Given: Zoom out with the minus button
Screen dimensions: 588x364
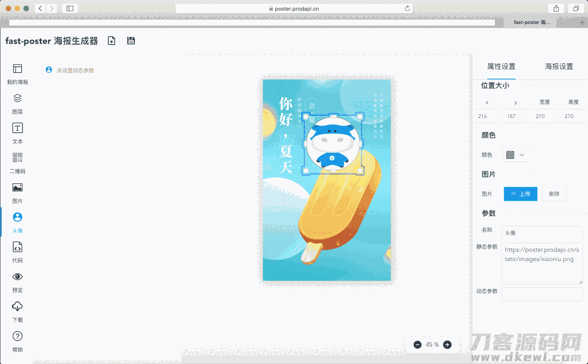Looking at the screenshot, I should click(x=418, y=344).
